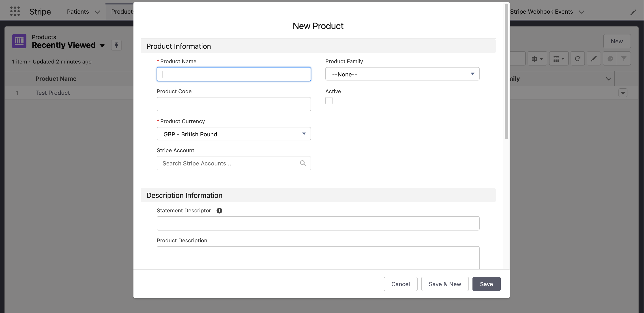Expand the Recently Viewed list selector
This screenshot has height=313, width=644.
click(102, 45)
